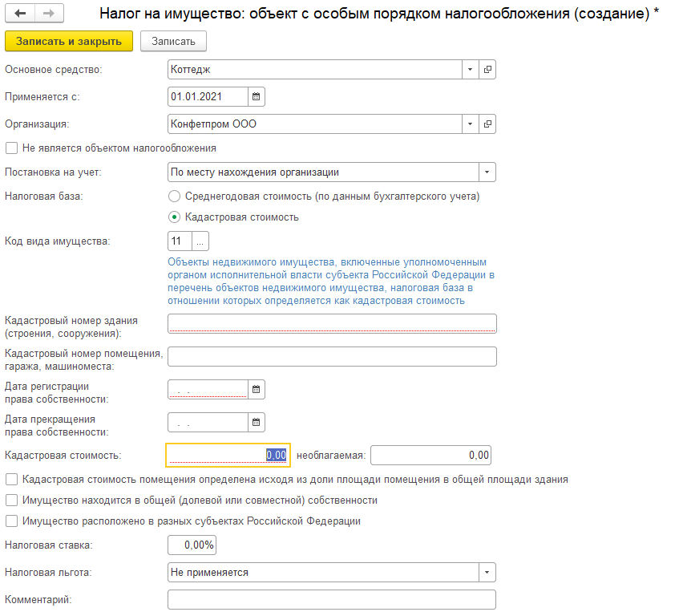This screenshot has width=683, height=616.
Task: Click the необлагаемая amount field
Action: 430,455
